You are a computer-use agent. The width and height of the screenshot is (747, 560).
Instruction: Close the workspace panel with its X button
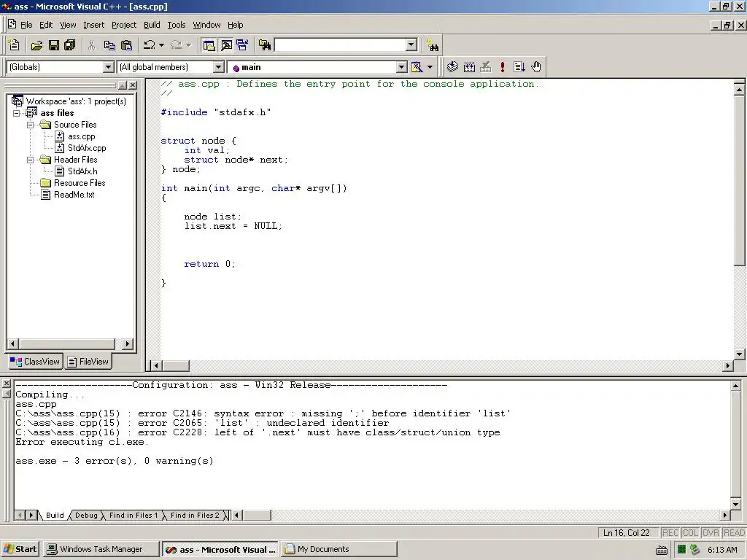133,85
